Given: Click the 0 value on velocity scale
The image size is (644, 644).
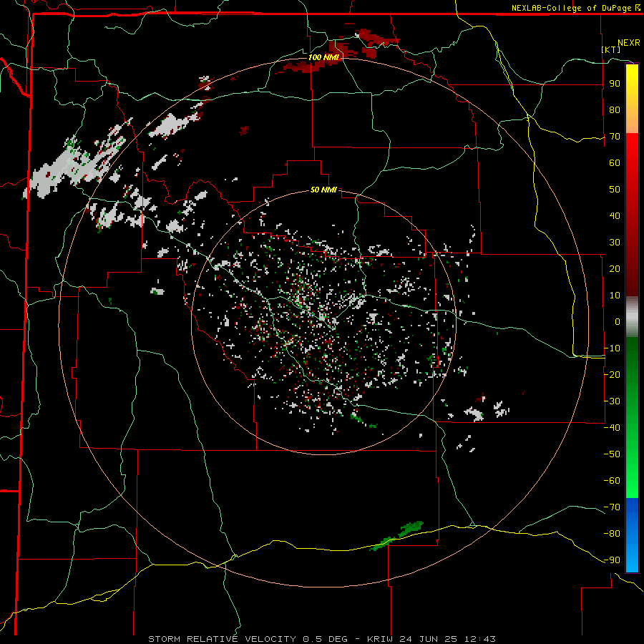Looking at the screenshot, I should 618,322.
